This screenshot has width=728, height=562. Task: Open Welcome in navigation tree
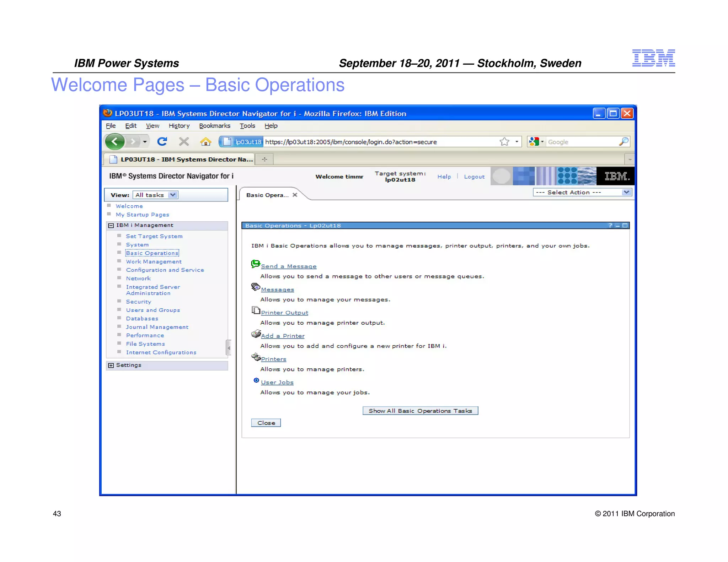pos(129,206)
